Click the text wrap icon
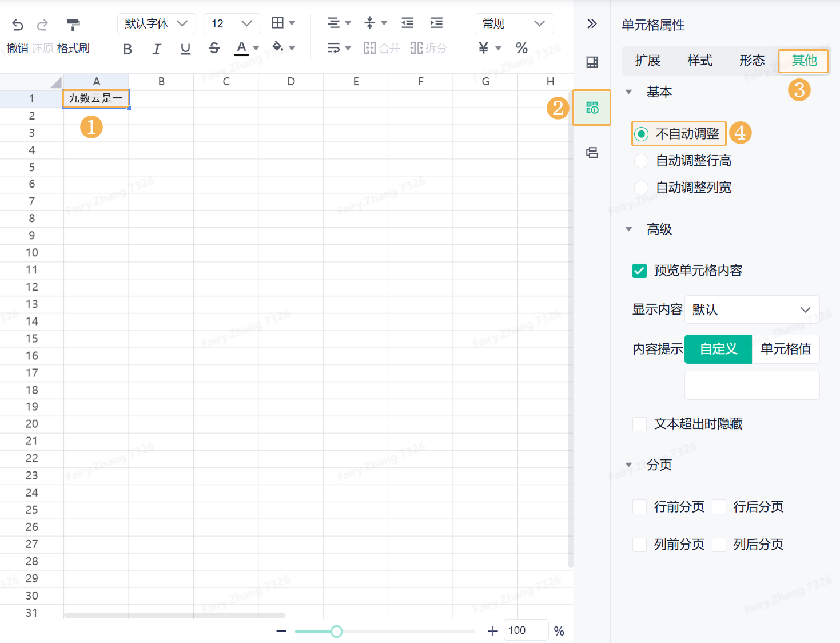 (333, 47)
